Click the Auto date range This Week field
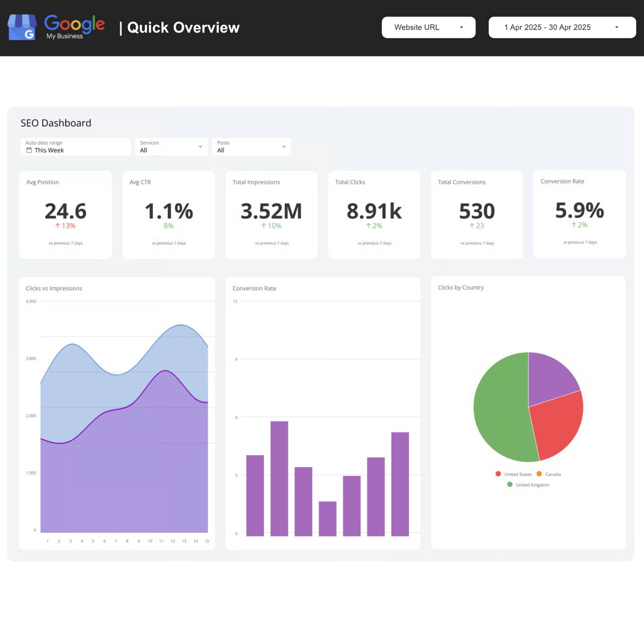 [75, 147]
